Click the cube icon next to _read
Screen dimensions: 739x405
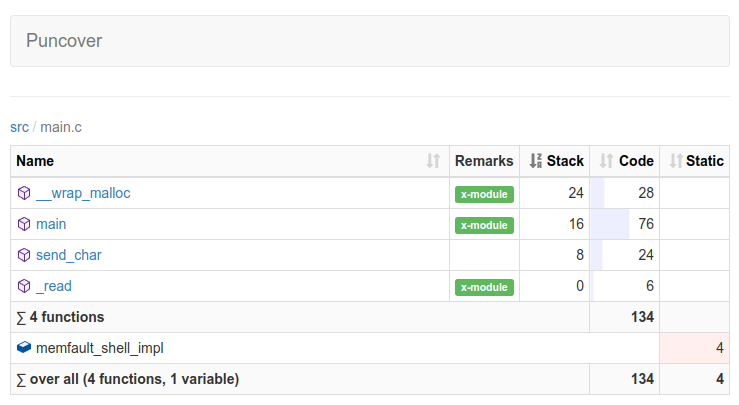click(24, 286)
